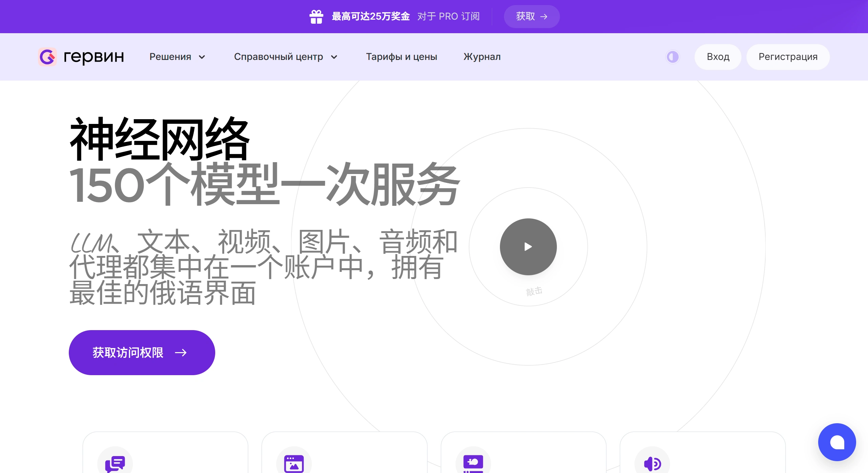Viewport: 868px width, 473px height.
Task: Toggle the dark/light theme switch
Action: [672, 57]
